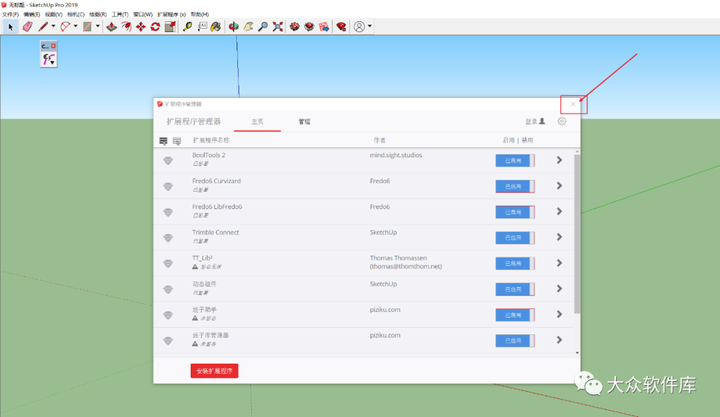
Task: Expand details chevron for 坯子助手
Action: 559,314
